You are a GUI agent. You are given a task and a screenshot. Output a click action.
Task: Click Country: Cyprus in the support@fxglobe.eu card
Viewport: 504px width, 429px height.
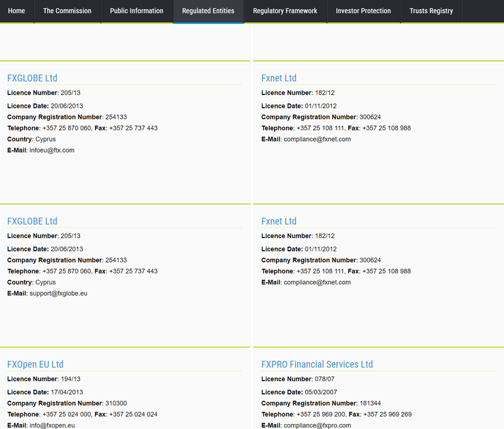[x=31, y=282]
